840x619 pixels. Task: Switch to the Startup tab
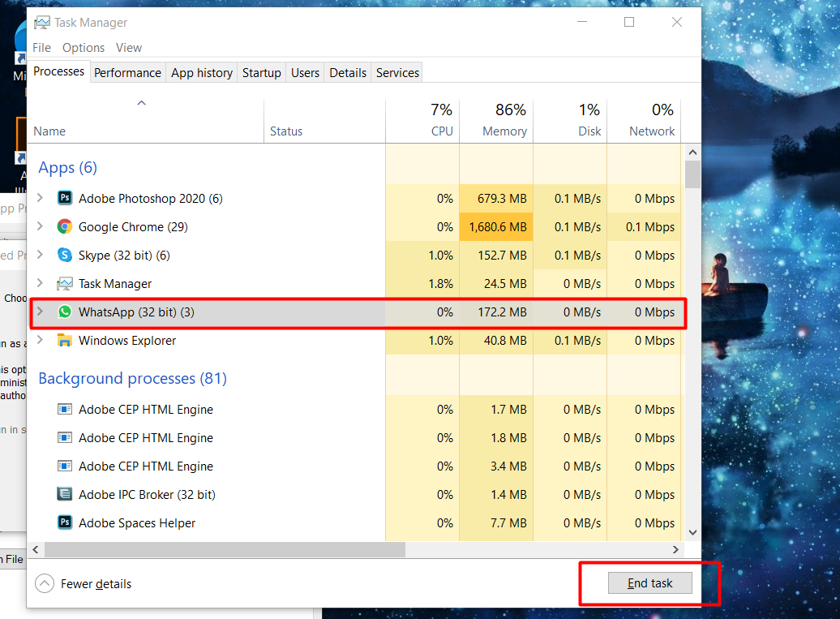pos(261,73)
